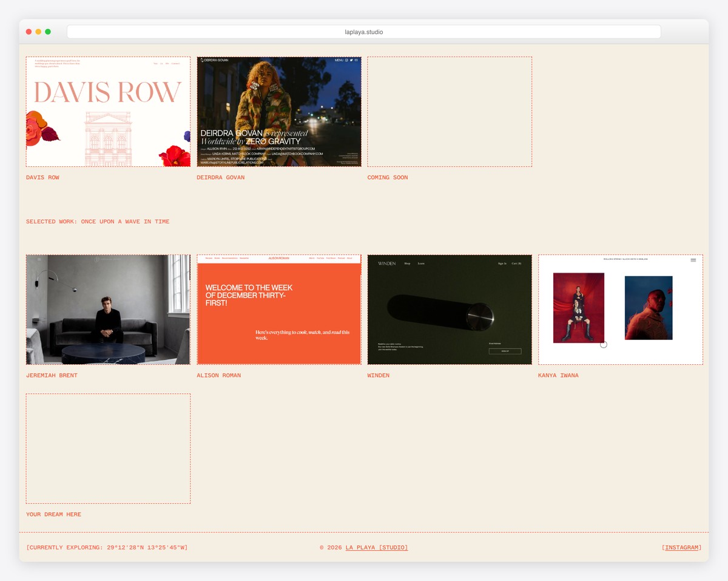Select Learn in the Winden navigation
Screen dimensions: 728x581
pos(422,263)
